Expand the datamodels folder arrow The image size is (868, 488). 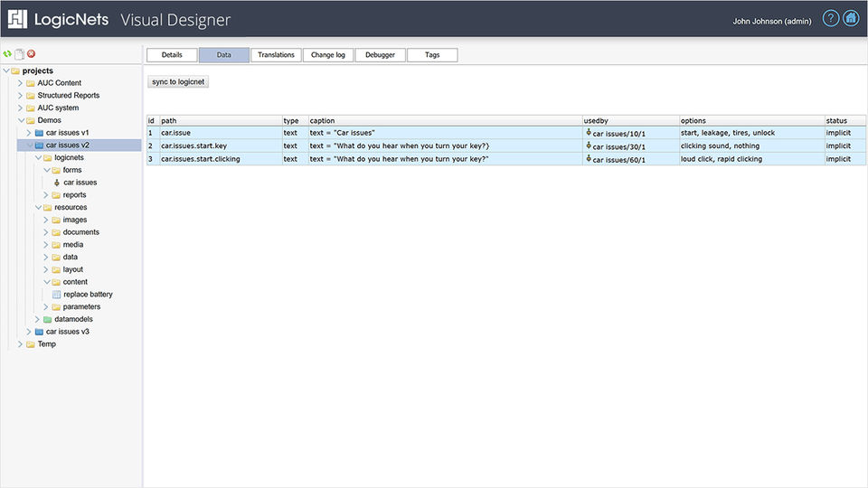click(37, 319)
